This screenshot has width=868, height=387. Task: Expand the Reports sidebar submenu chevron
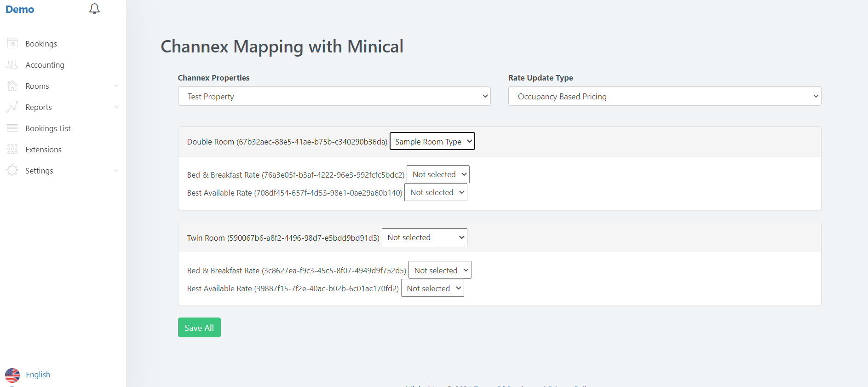click(x=116, y=107)
